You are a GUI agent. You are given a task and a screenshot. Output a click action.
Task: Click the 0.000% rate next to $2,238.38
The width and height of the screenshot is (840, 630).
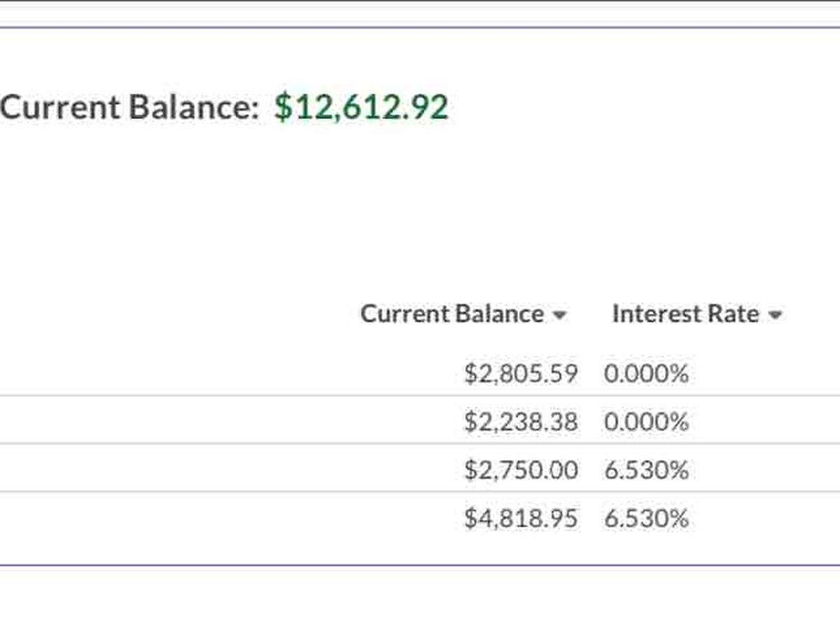coord(646,422)
